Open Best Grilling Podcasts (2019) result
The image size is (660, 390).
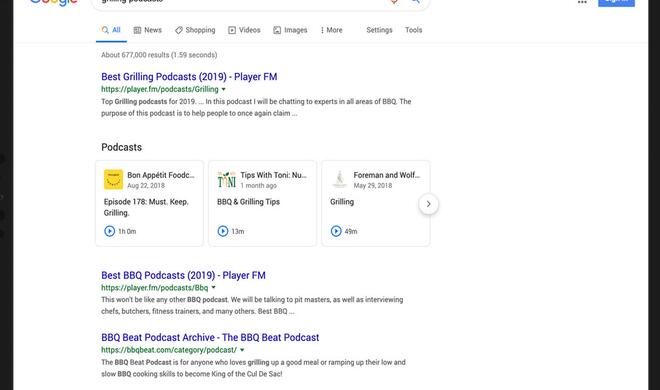(x=189, y=77)
